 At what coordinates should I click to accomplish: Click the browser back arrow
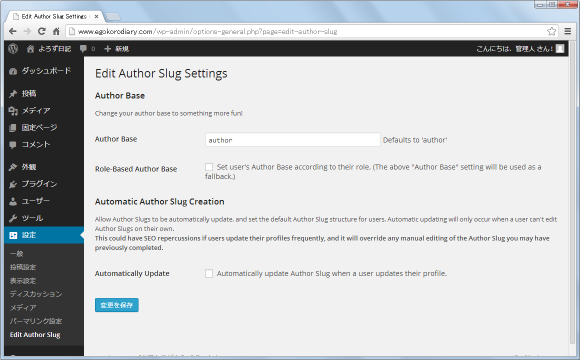13,31
